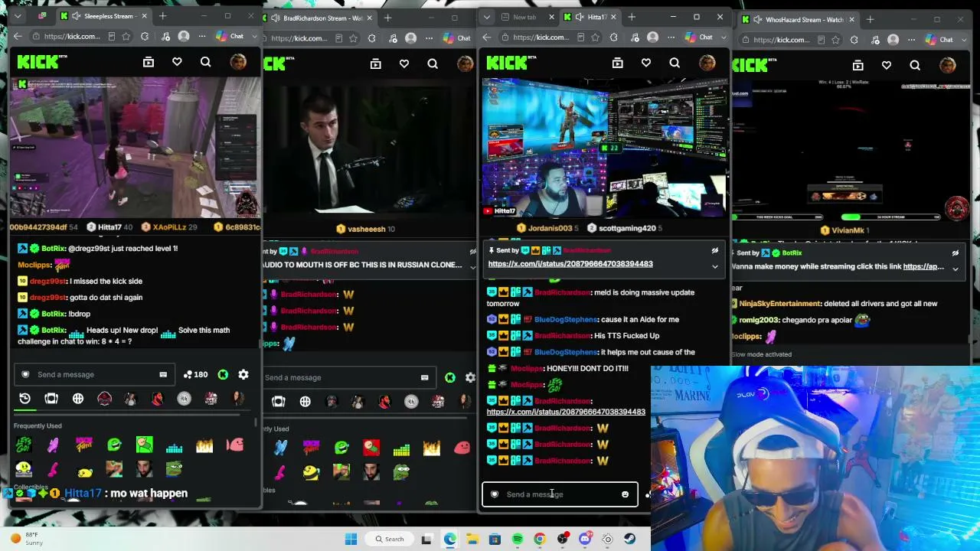Pick the flame emote in Sleeepless emote panel
Viewport: 980px width, 551px height.
(204, 445)
